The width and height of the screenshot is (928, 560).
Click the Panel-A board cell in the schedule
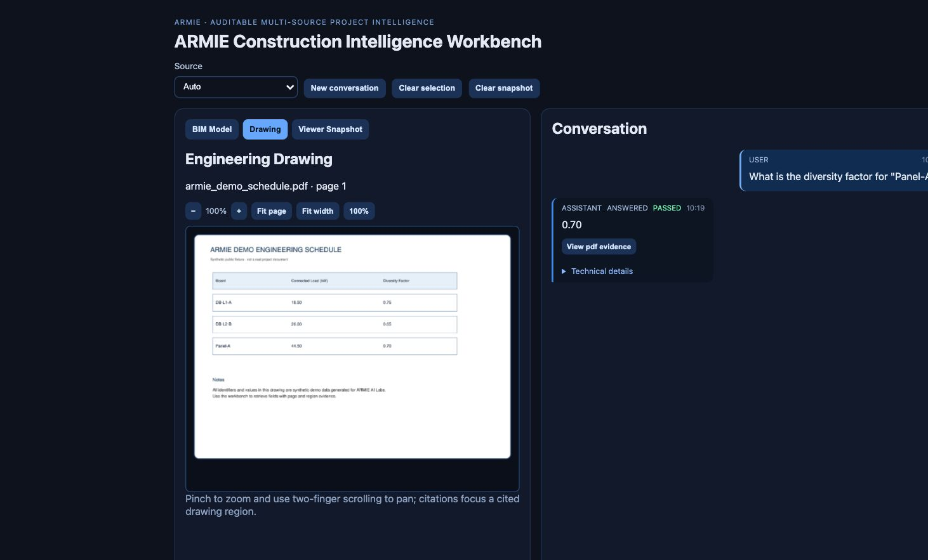coord(223,346)
